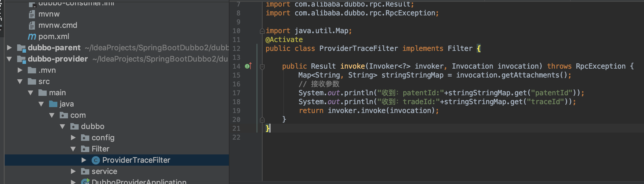Collapse the java folder
The image size is (644, 184).
tap(41, 104)
